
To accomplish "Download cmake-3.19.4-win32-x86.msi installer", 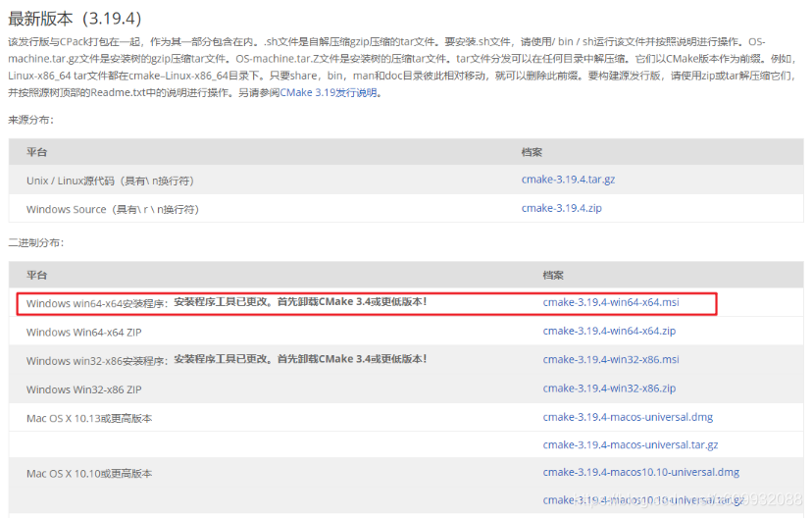I will click(x=611, y=359).
